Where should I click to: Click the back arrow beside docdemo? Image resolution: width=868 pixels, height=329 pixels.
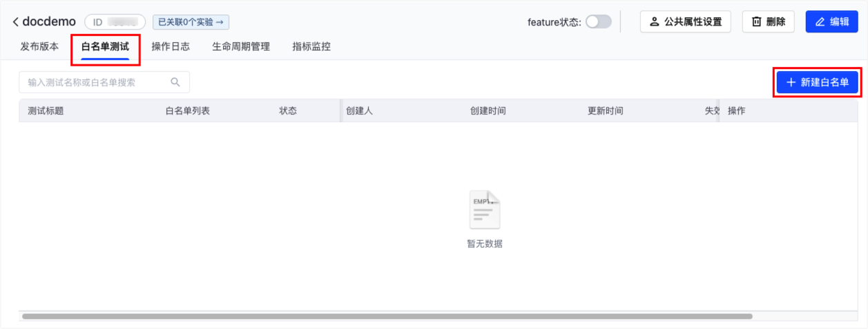(x=15, y=22)
